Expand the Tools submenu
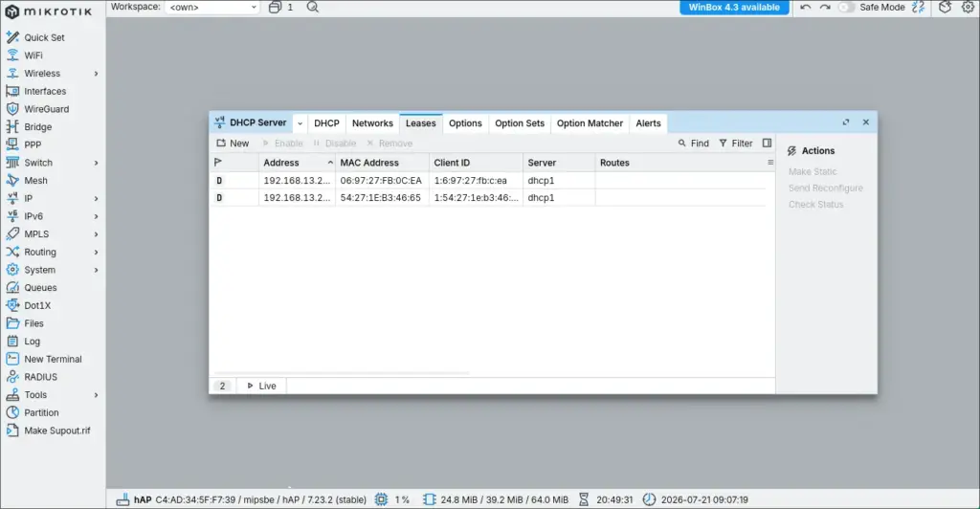The image size is (980, 509). [x=97, y=395]
